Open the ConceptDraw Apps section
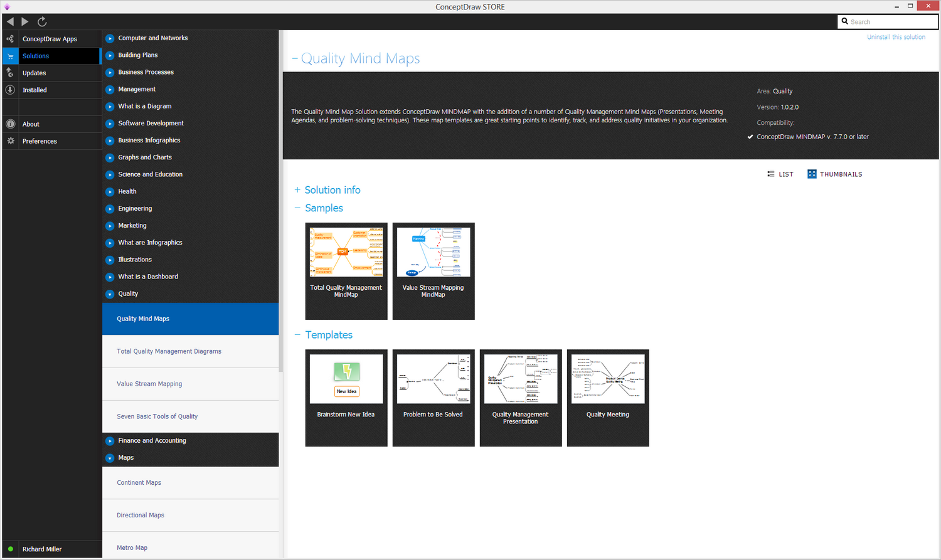The height and width of the screenshot is (560, 941). (50, 39)
